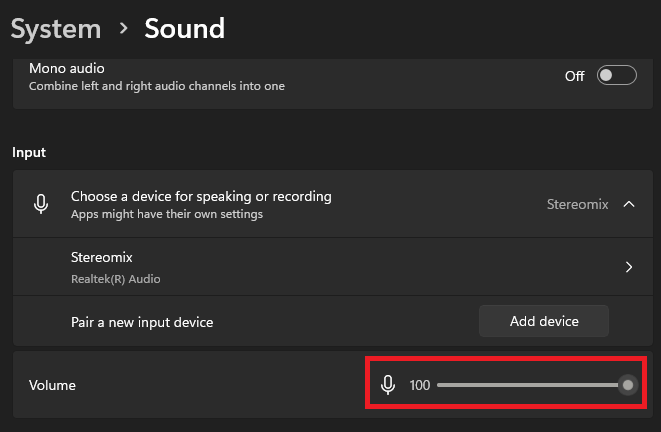This screenshot has width=661, height=432.
Task: Click the Mono audio description text
Action: point(156,86)
